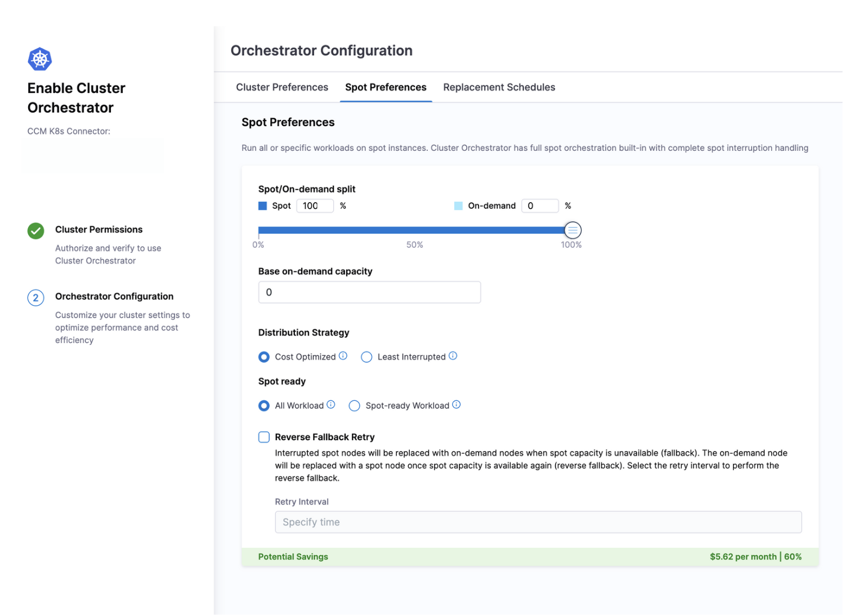Click the step 2 circle icon
Viewport: 859px width, 616px height.
point(36,298)
